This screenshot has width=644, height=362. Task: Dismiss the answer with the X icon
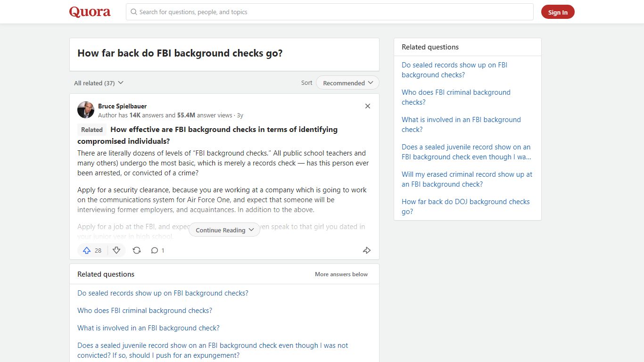(x=368, y=106)
